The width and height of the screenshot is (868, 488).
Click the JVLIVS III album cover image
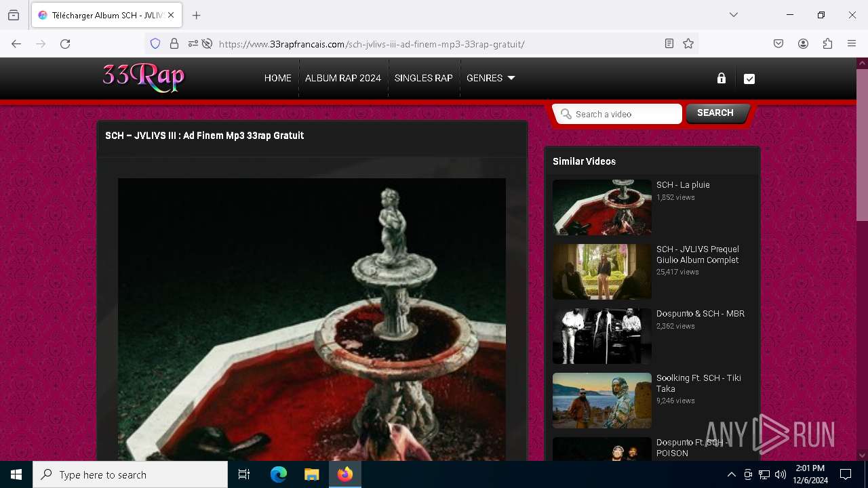pos(312,319)
